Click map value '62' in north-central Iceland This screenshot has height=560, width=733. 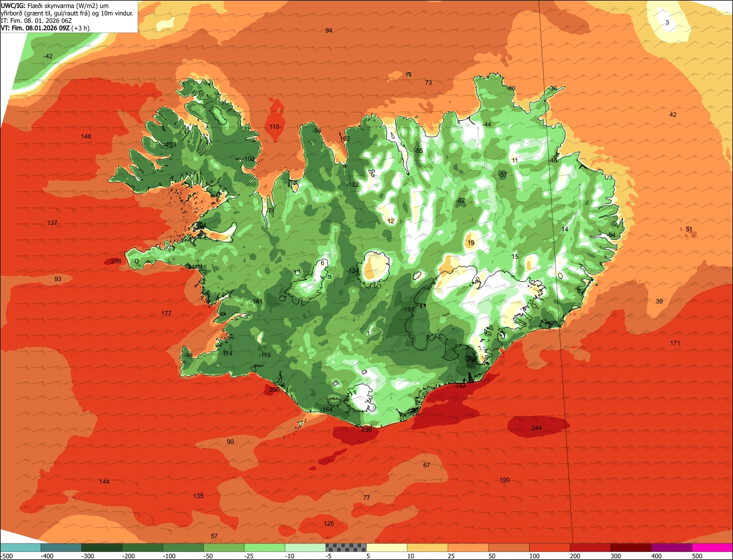461,200
